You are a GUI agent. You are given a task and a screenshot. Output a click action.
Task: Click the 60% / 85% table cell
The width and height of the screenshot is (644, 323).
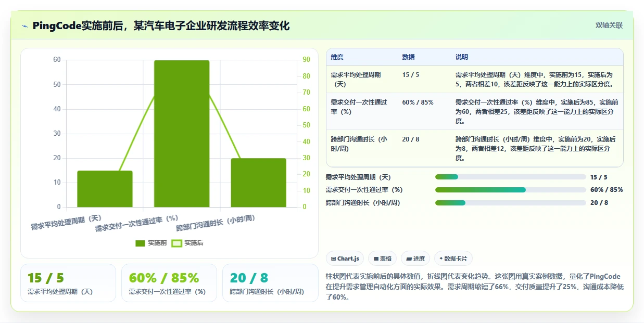(418, 102)
